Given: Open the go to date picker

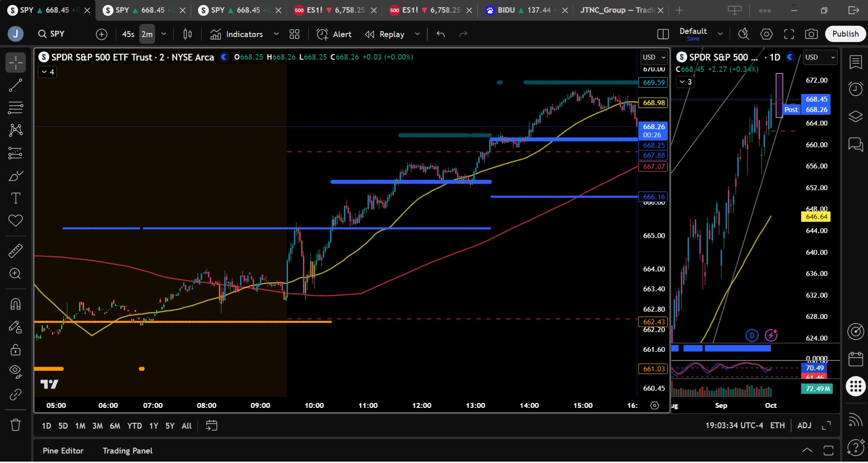Looking at the screenshot, I should [x=212, y=426].
